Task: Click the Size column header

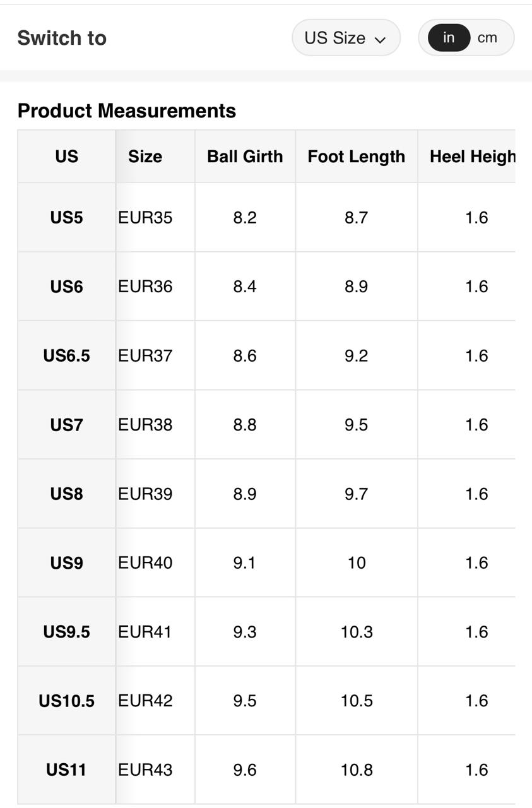Action: click(145, 157)
